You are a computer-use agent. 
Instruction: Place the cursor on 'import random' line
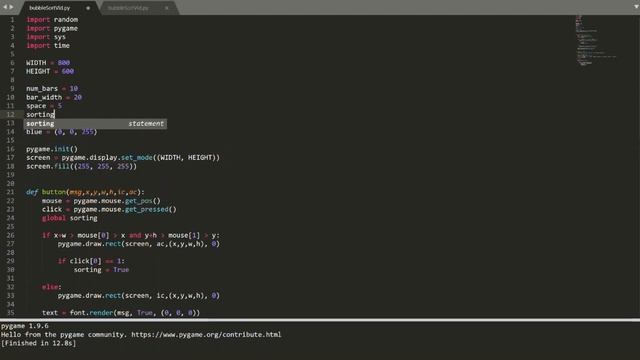pyautogui.click(x=52, y=20)
